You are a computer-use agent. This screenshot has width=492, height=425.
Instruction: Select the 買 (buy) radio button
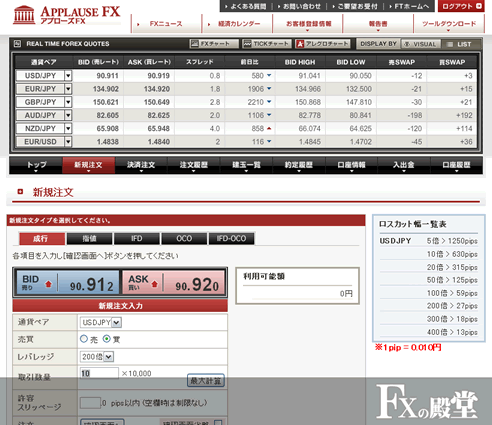click(107, 339)
